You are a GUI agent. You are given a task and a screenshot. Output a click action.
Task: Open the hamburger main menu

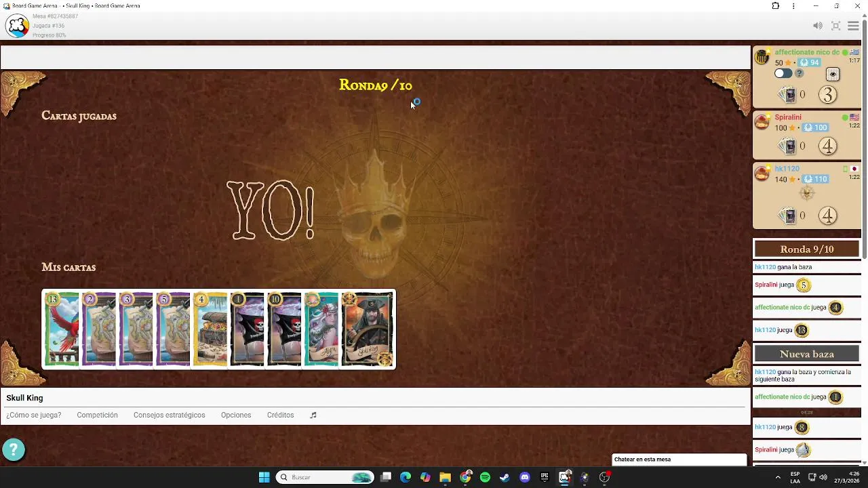point(853,26)
